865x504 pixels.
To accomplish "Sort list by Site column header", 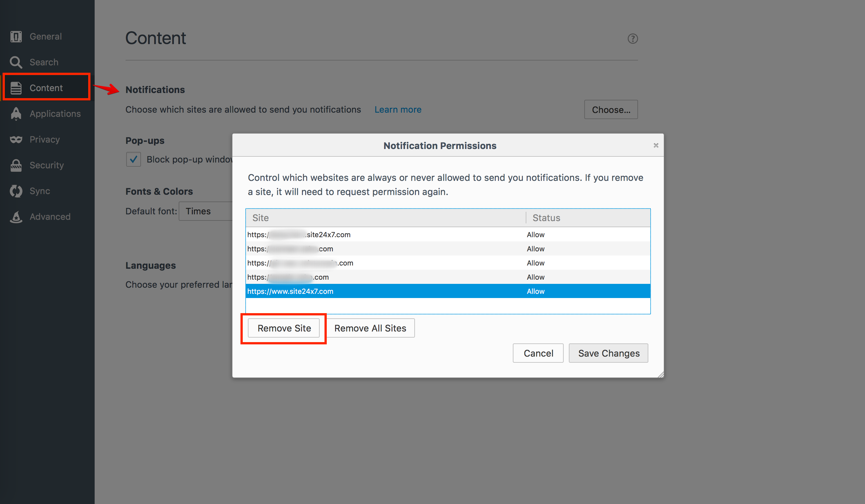I will pyautogui.click(x=384, y=218).
